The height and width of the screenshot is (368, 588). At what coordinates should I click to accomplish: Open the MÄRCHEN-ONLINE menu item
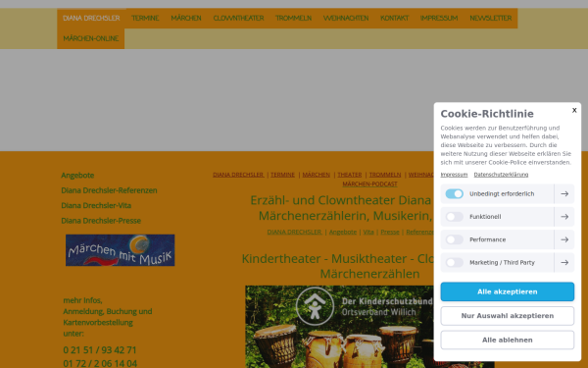tap(91, 38)
